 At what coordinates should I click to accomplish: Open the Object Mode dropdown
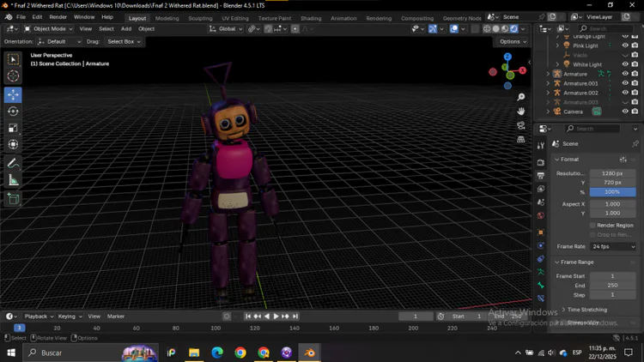[x=48, y=28]
